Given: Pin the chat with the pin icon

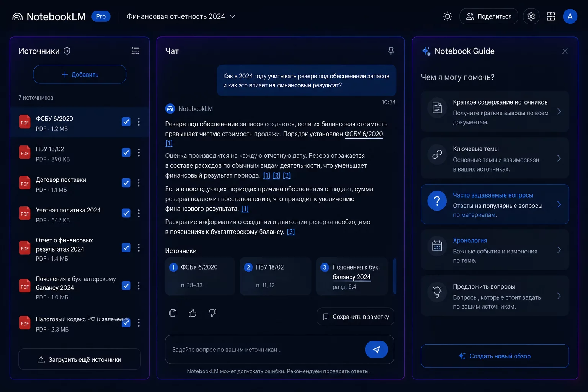Looking at the screenshot, I should click(x=391, y=51).
